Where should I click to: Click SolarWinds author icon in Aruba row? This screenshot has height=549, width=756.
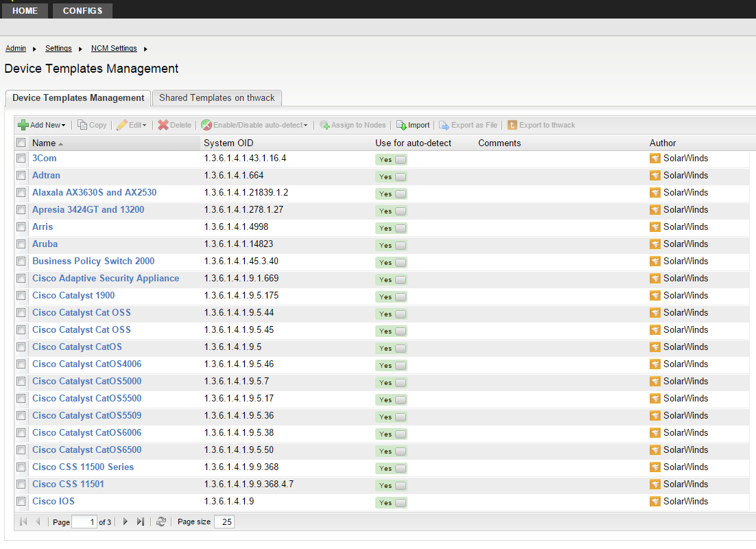(x=654, y=244)
